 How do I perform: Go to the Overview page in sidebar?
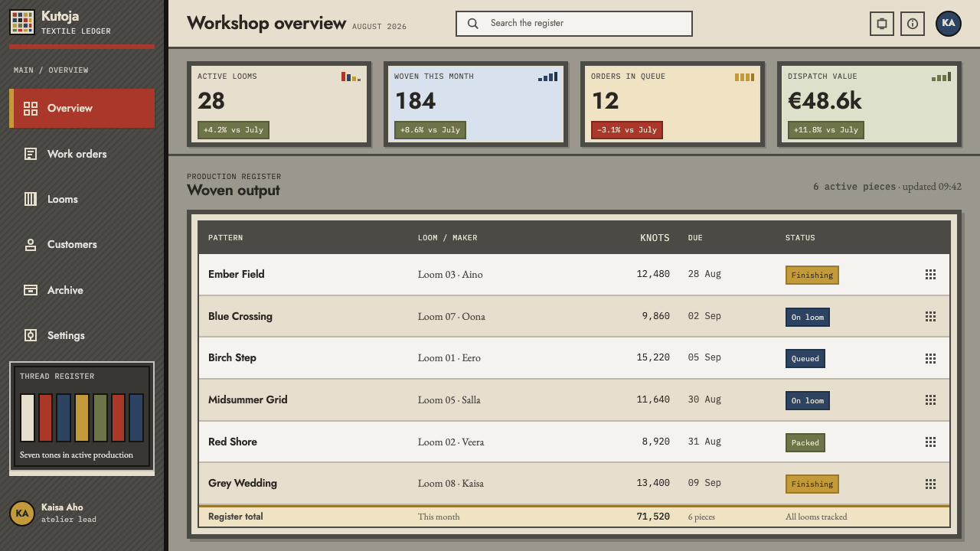(82, 108)
